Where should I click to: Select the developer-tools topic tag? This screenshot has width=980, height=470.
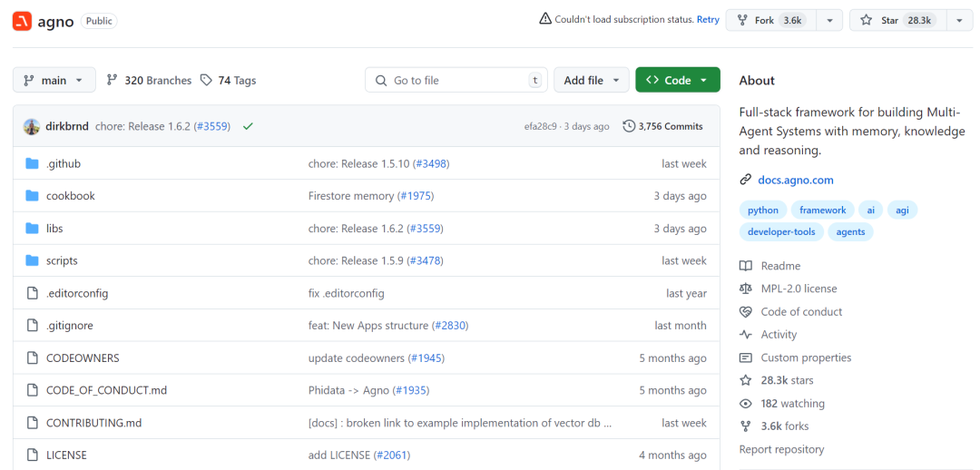pyautogui.click(x=781, y=232)
